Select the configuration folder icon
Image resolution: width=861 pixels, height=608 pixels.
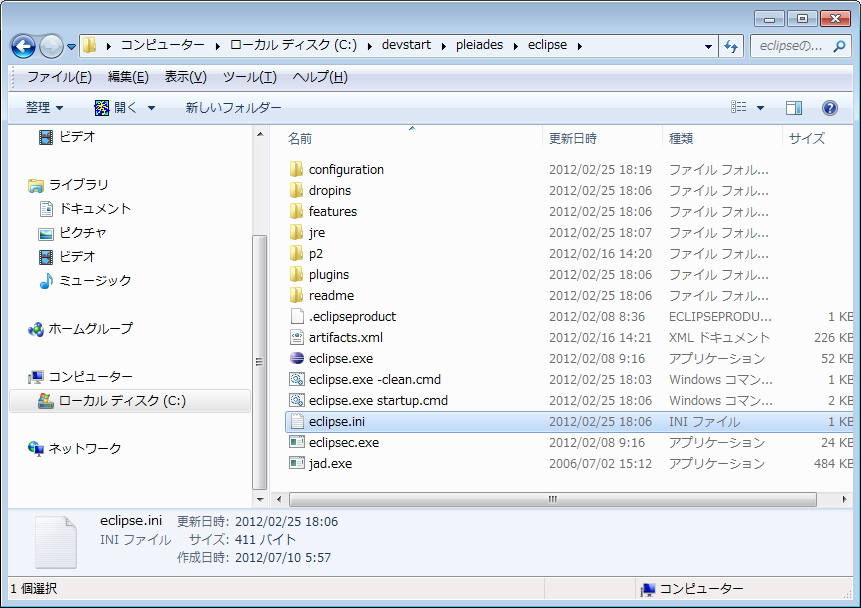(297, 169)
